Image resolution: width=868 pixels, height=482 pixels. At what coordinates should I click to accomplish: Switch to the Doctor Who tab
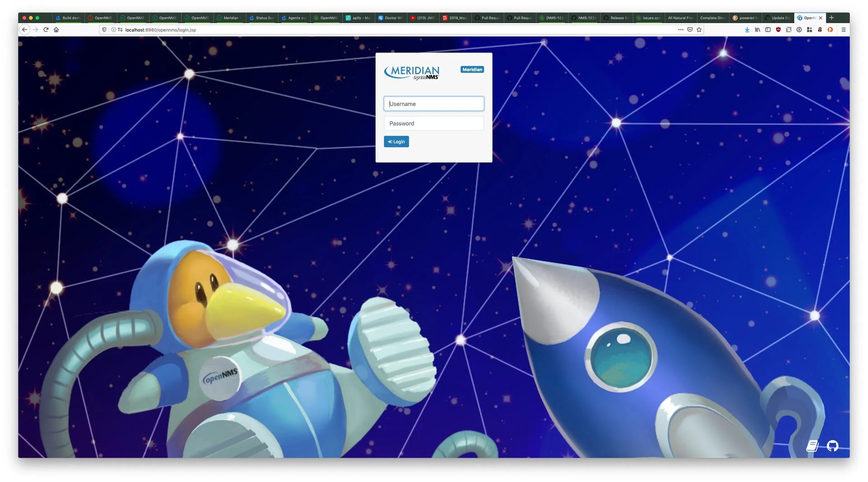391,18
